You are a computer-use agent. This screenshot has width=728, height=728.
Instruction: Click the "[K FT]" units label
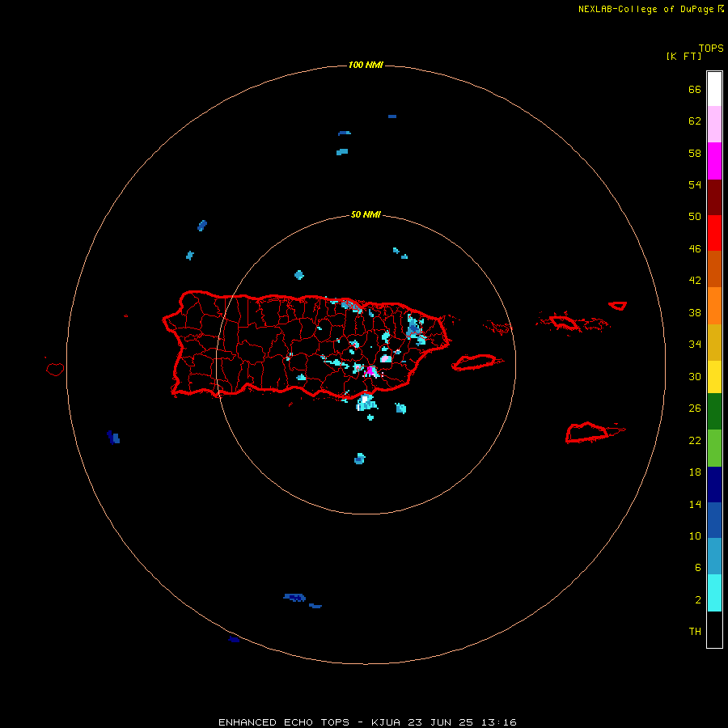[684, 56]
